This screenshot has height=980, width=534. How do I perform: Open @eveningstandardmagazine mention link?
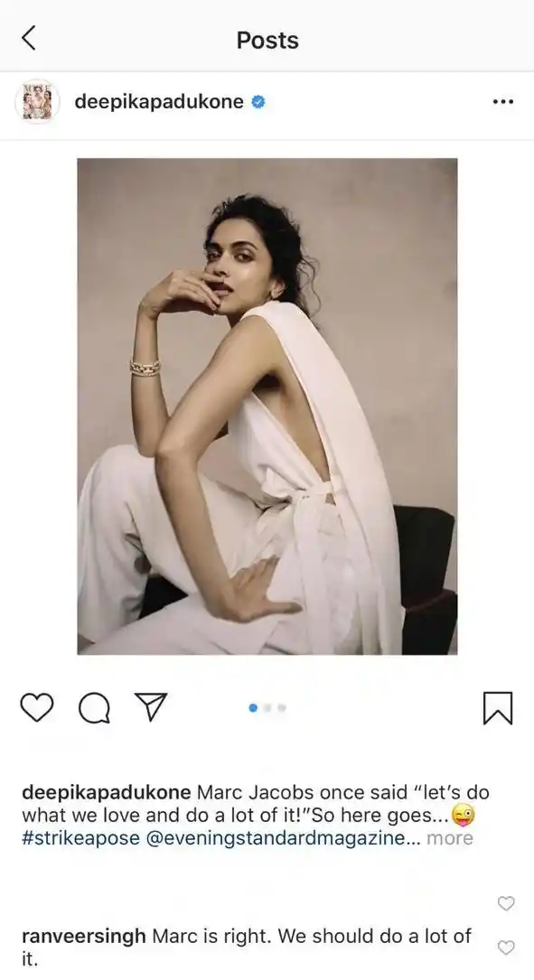pos(276,838)
